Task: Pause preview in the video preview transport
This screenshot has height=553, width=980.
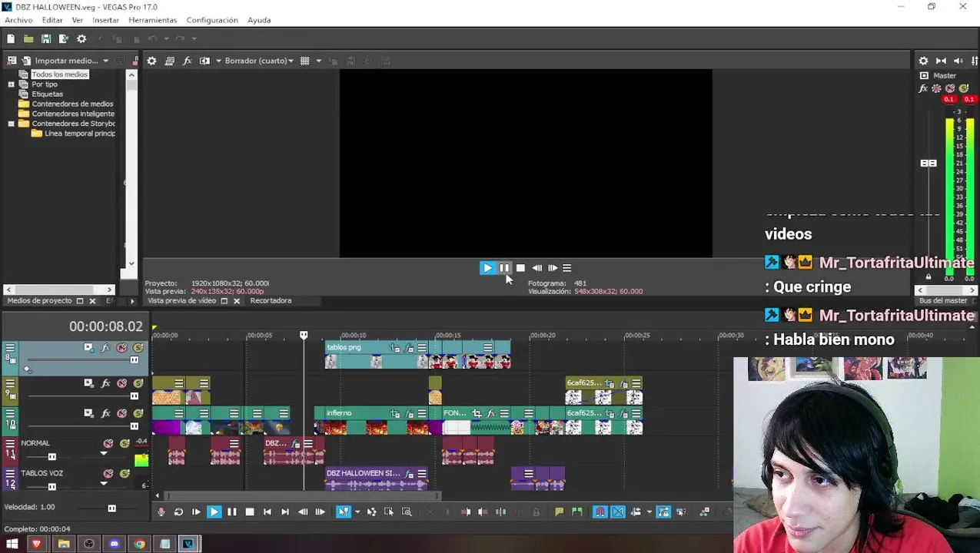Action: point(503,268)
